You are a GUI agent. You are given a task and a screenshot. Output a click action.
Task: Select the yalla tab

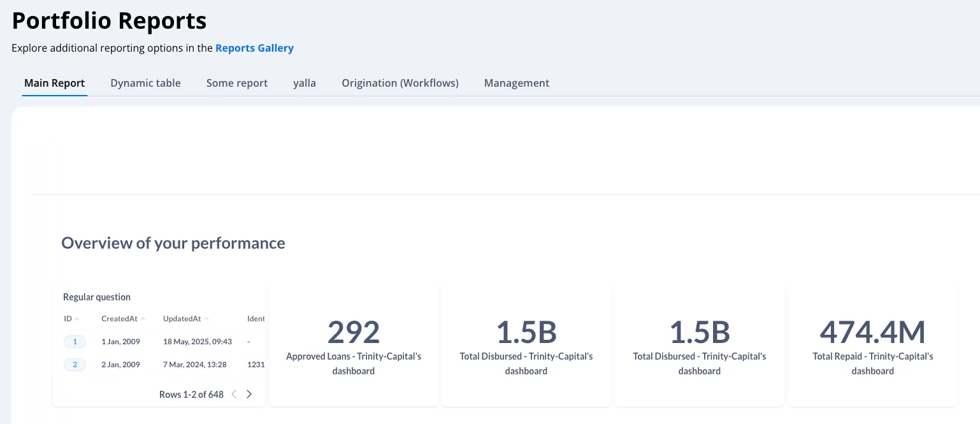coord(305,83)
